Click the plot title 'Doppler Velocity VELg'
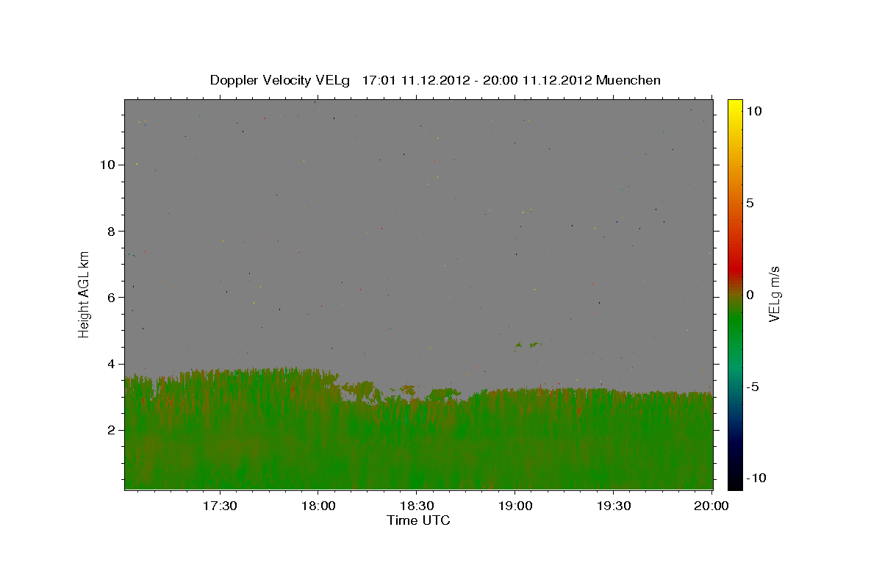 [x=281, y=80]
